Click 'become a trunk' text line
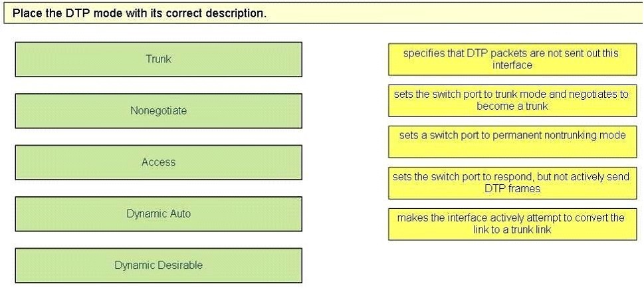 512,106
